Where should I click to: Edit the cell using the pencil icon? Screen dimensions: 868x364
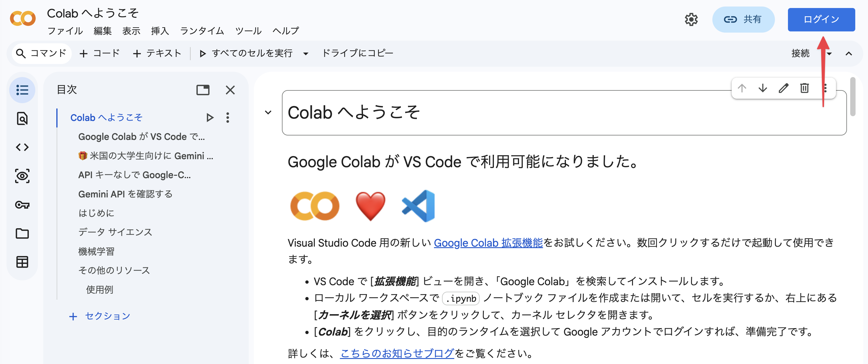[784, 88]
